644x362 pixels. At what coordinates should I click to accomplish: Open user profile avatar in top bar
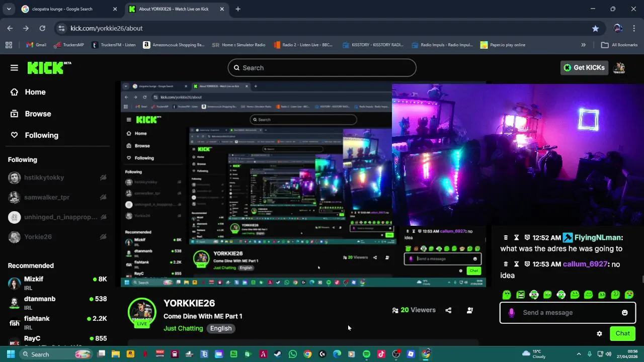[x=619, y=68]
